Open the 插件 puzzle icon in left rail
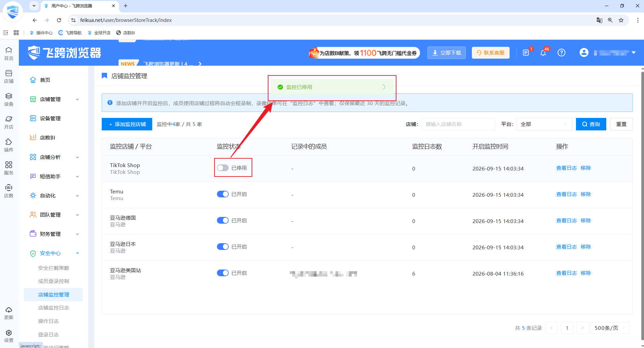 9,145
